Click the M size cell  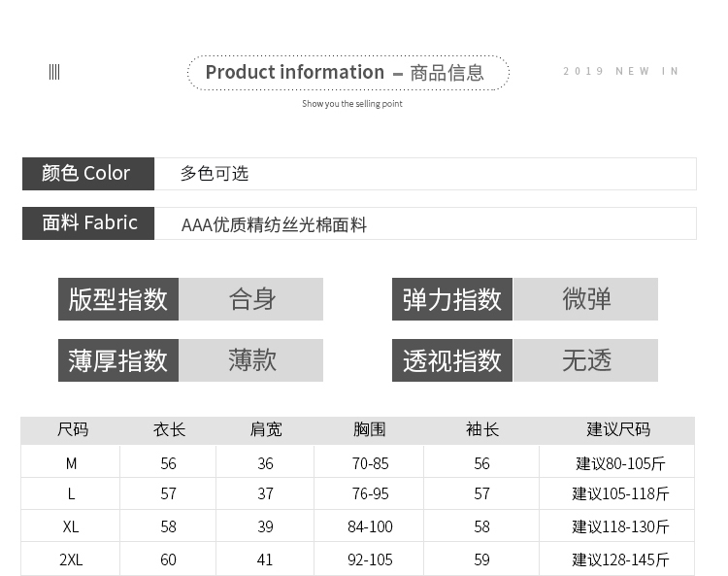coord(71,463)
